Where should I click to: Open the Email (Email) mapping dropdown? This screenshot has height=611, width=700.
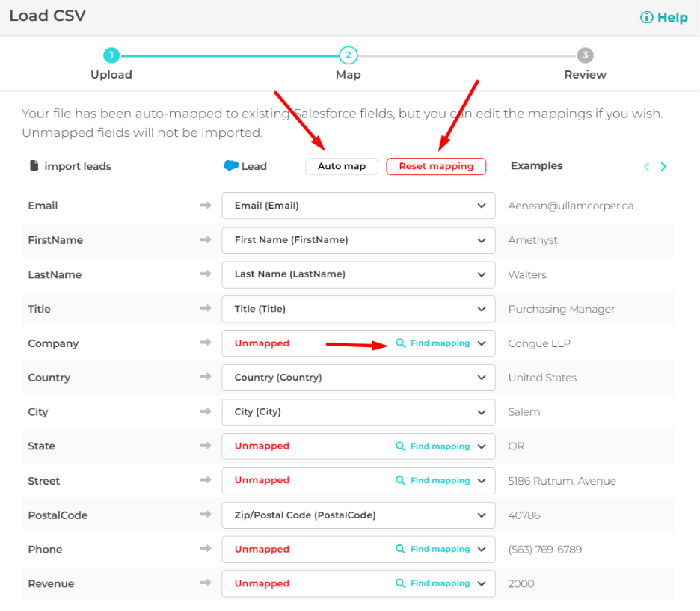pyautogui.click(x=482, y=206)
